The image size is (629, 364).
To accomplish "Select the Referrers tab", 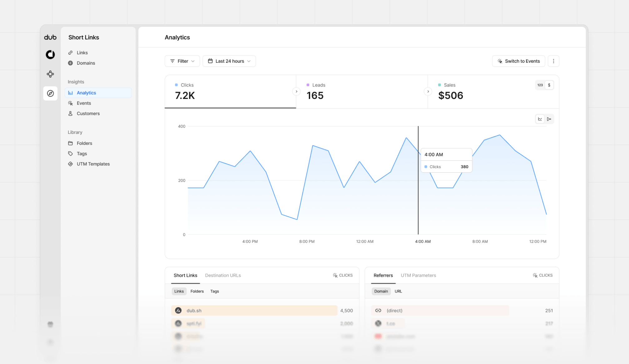I will coord(383,275).
